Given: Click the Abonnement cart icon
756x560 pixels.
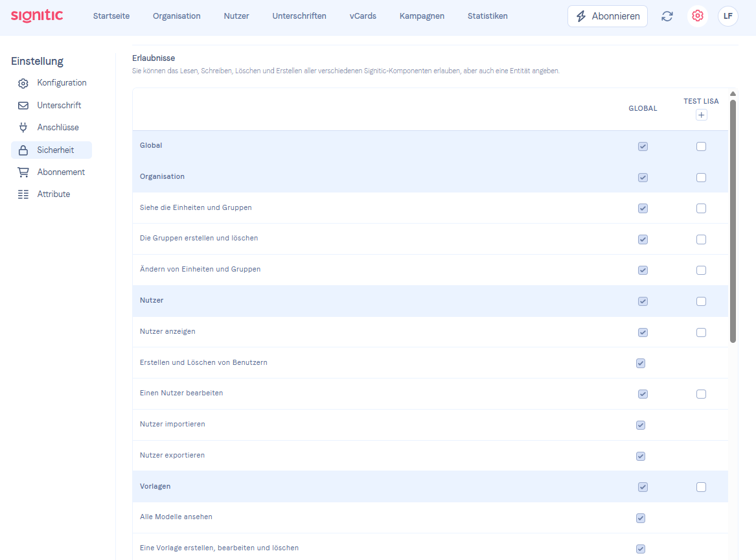Looking at the screenshot, I should tap(23, 172).
